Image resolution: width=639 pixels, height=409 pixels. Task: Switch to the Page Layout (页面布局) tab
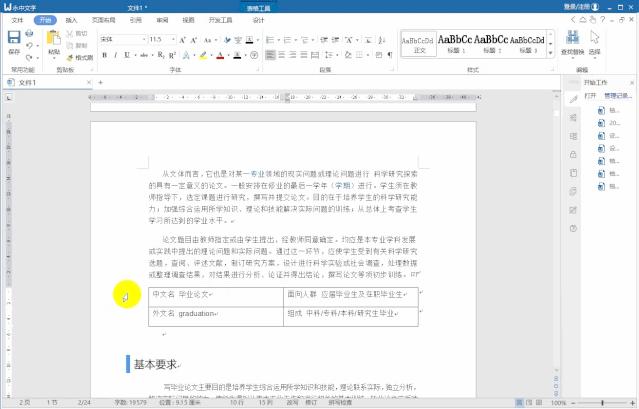click(x=104, y=20)
